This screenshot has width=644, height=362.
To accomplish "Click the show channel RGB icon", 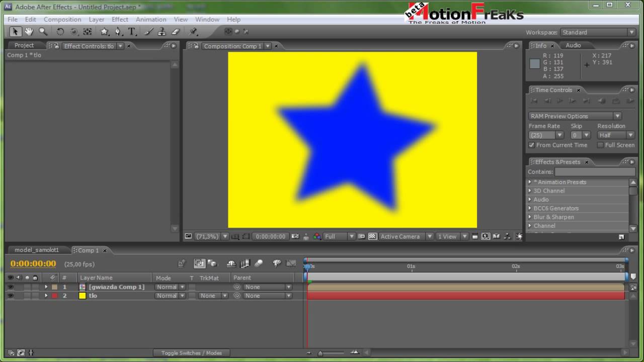I will pos(317,236).
